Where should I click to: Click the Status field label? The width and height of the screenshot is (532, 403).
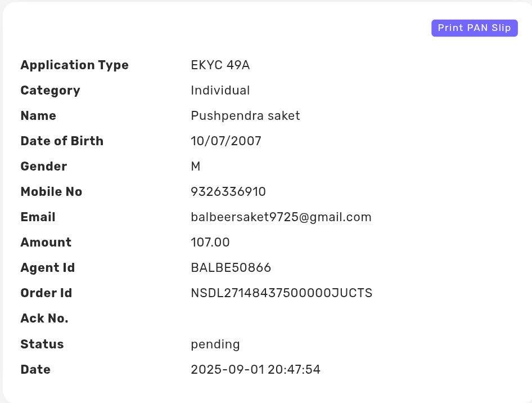pos(42,344)
